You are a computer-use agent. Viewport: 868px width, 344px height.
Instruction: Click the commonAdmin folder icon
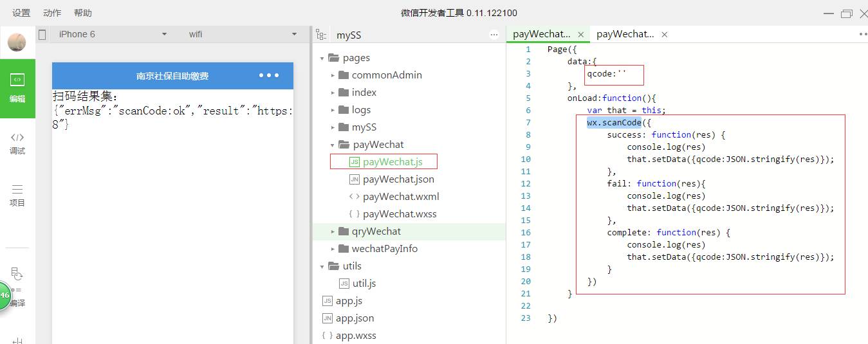point(343,75)
